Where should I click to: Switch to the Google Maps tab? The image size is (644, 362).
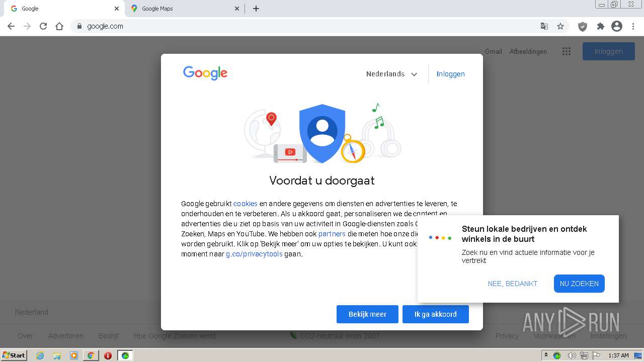point(184,9)
